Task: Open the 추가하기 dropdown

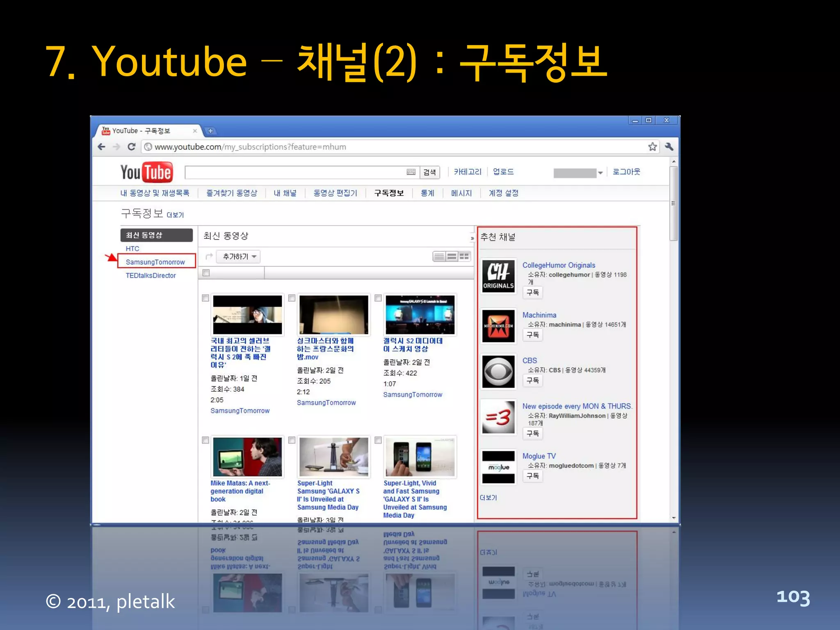Action: point(239,257)
